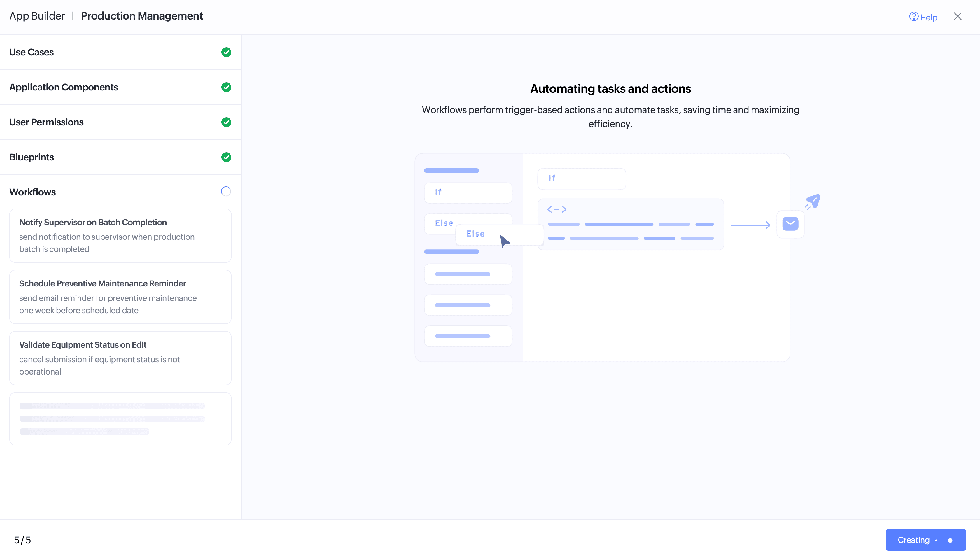Click the paper plane send icon
Screen dimensions: 980x560
(813, 202)
